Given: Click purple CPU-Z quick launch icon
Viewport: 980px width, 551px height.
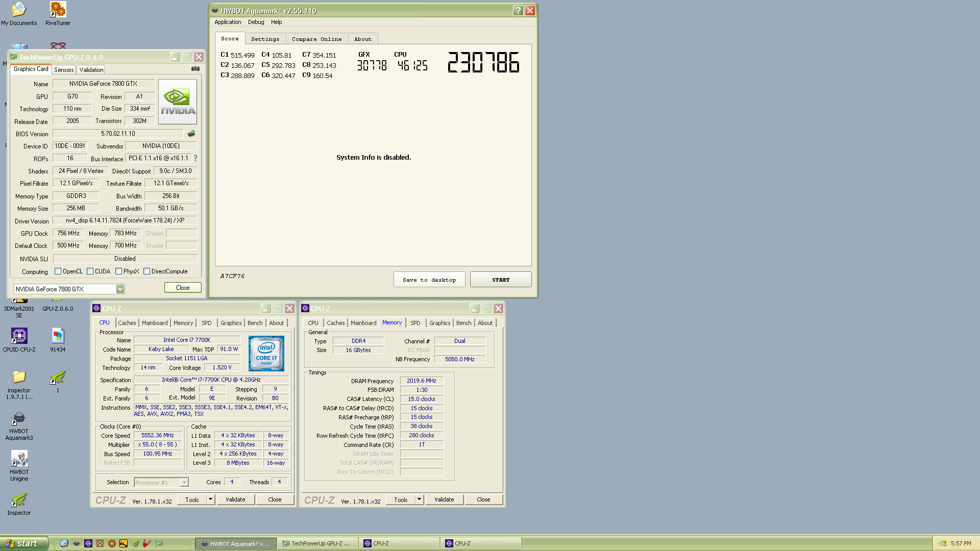Looking at the screenshot, I should tap(88, 543).
